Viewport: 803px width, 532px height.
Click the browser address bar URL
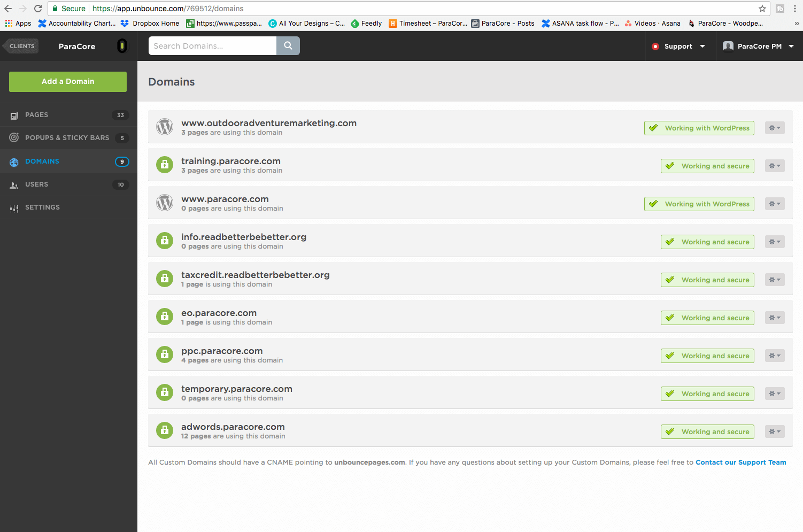168,9
